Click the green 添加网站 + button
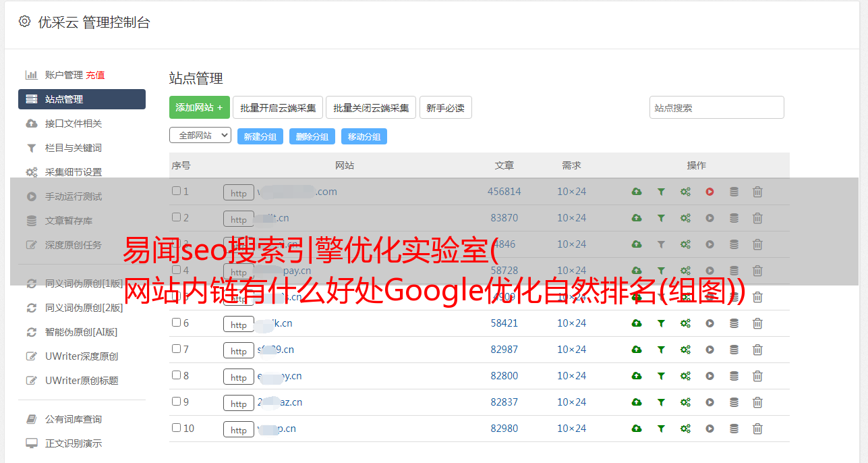 [199, 107]
